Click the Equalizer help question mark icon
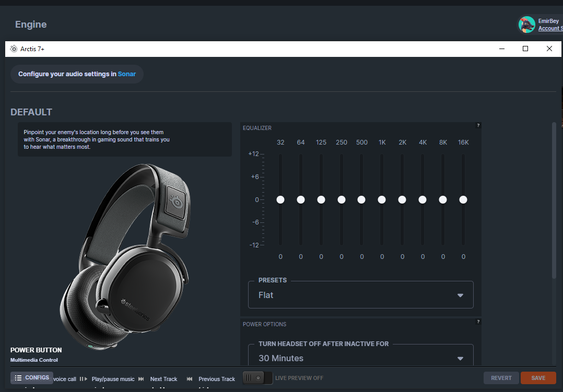The height and width of the screenshot is (392, 563). point(478,125)
